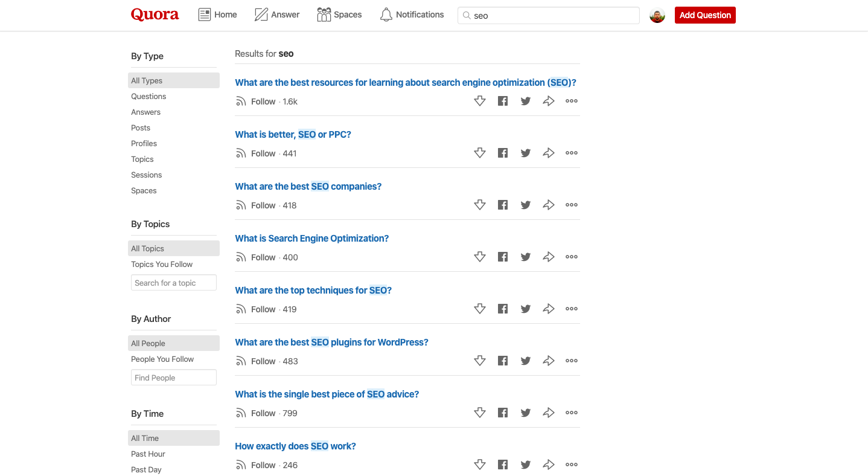
Task: Click the Notifications bell icon
Action: 386,14
